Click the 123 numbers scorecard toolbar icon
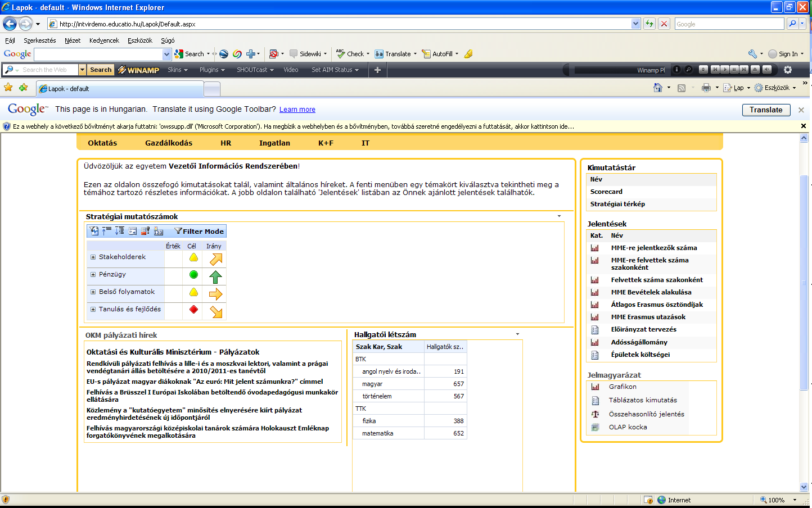812x508 pixels. point(159,231)
